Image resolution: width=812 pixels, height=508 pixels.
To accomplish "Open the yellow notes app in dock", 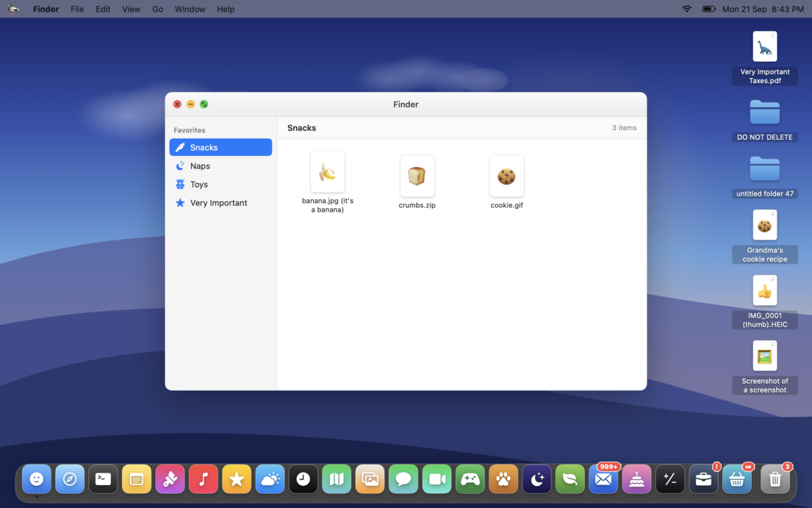I will coord(137,479).
